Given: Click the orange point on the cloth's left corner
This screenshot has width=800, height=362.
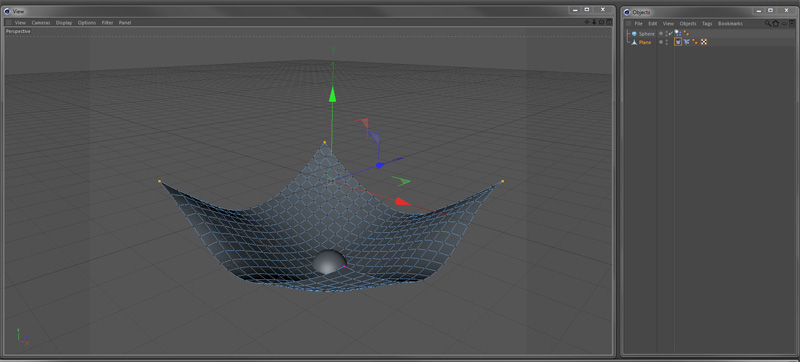Looking at the screenshot, I should tap(160, 181).
